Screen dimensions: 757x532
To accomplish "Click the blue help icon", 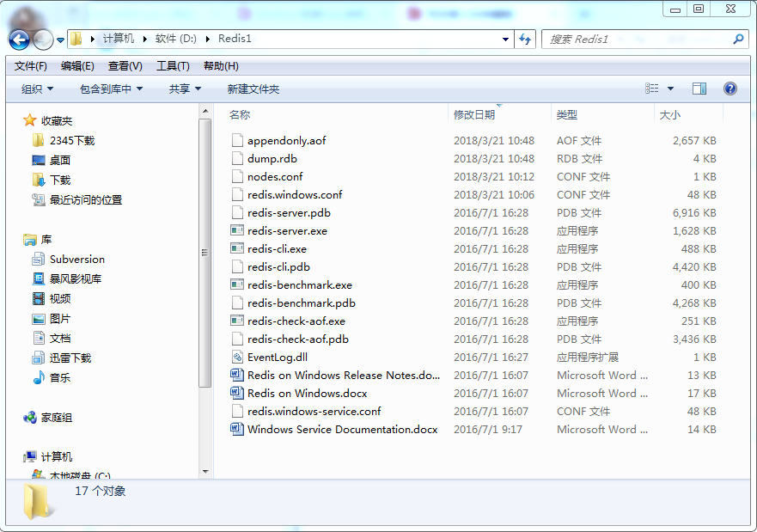I will [730, 89].
